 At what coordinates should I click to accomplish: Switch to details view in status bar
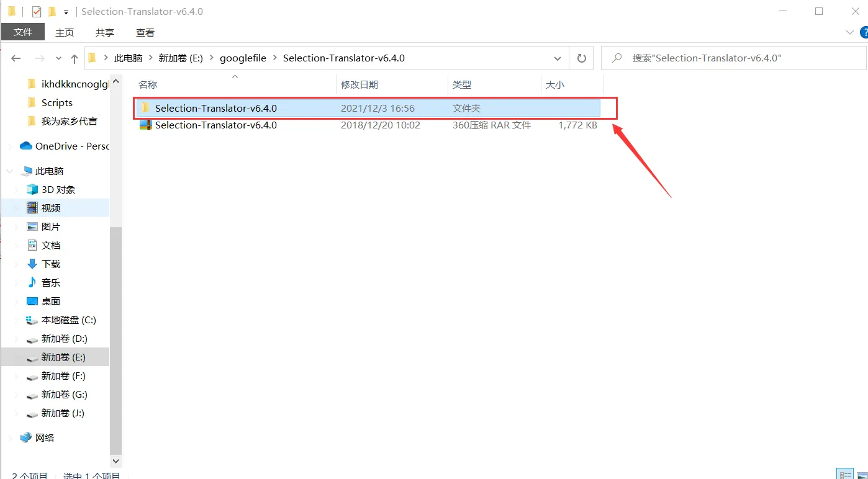coord(846,475)
